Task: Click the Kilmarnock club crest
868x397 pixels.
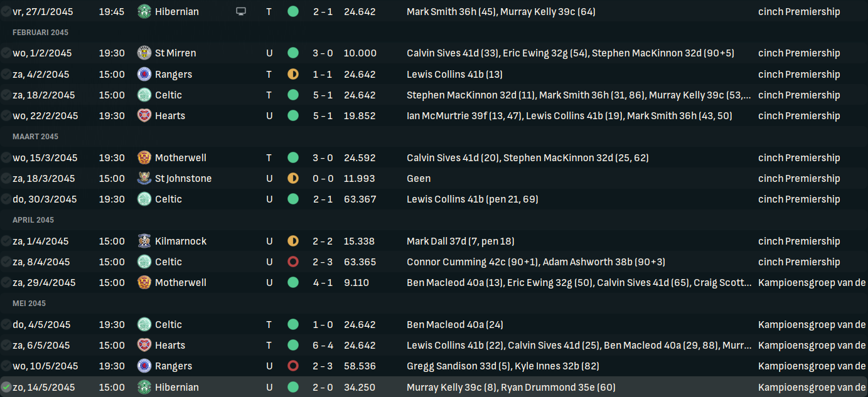Action: [144, 241]
